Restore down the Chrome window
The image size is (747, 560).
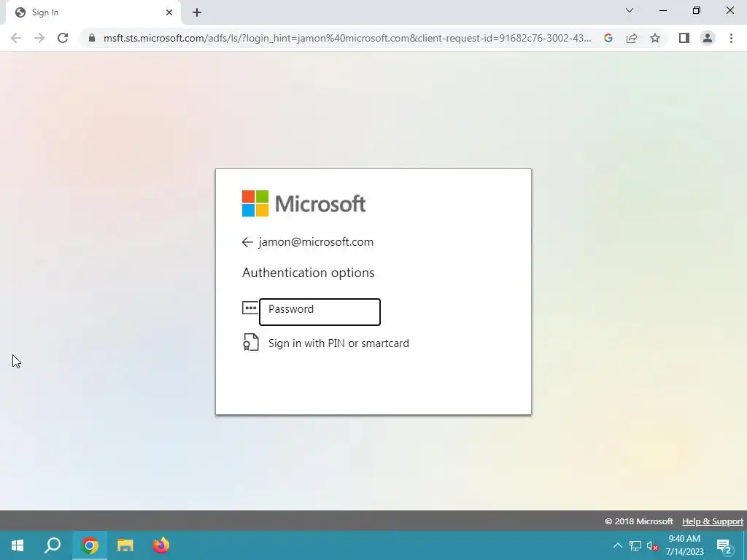(697, 10)
